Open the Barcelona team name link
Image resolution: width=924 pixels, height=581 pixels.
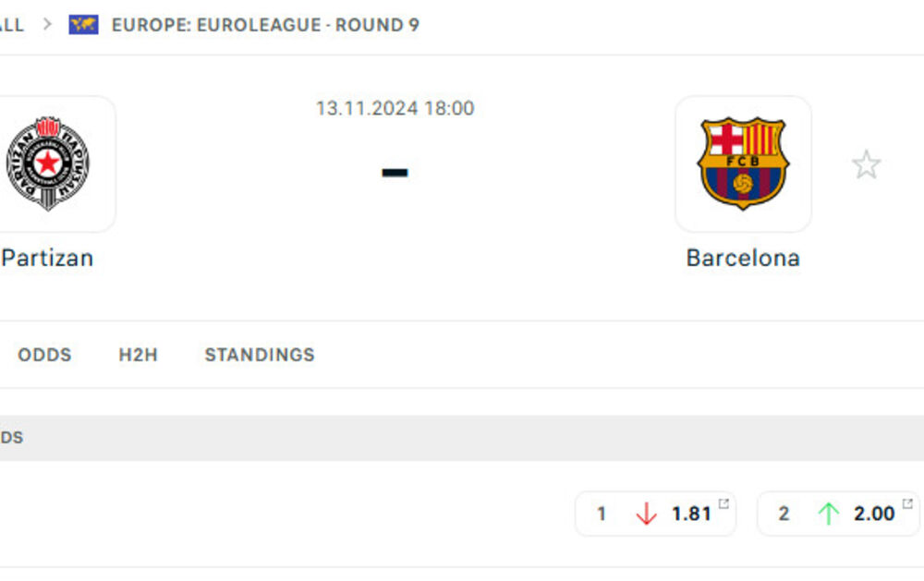click(x=743, y=258)
